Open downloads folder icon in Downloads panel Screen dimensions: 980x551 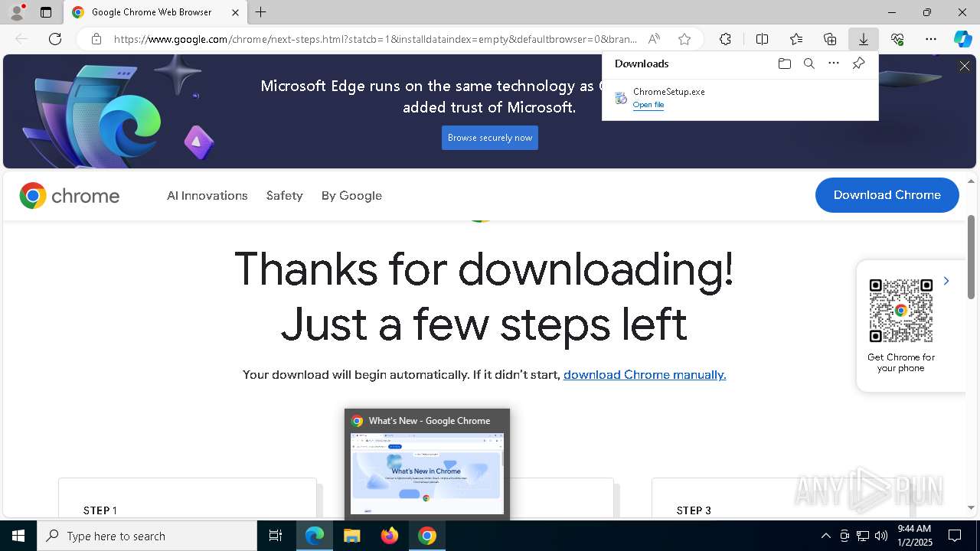784,64
